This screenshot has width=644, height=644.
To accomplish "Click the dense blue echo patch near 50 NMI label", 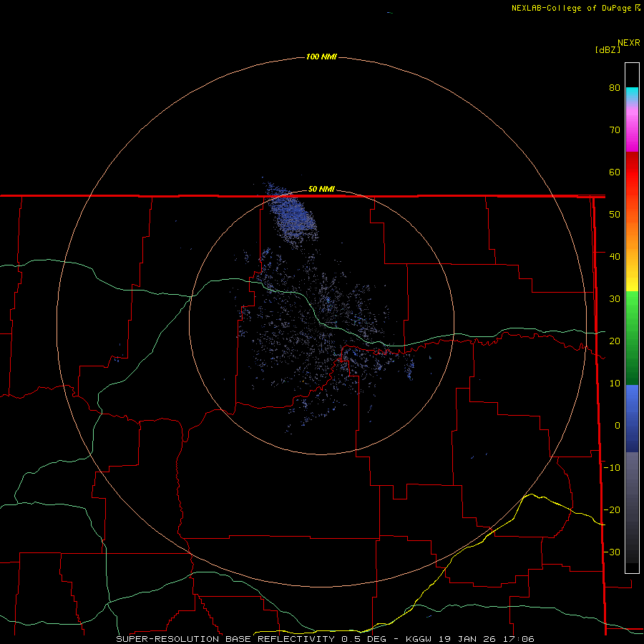I will (x=293, y=215).
